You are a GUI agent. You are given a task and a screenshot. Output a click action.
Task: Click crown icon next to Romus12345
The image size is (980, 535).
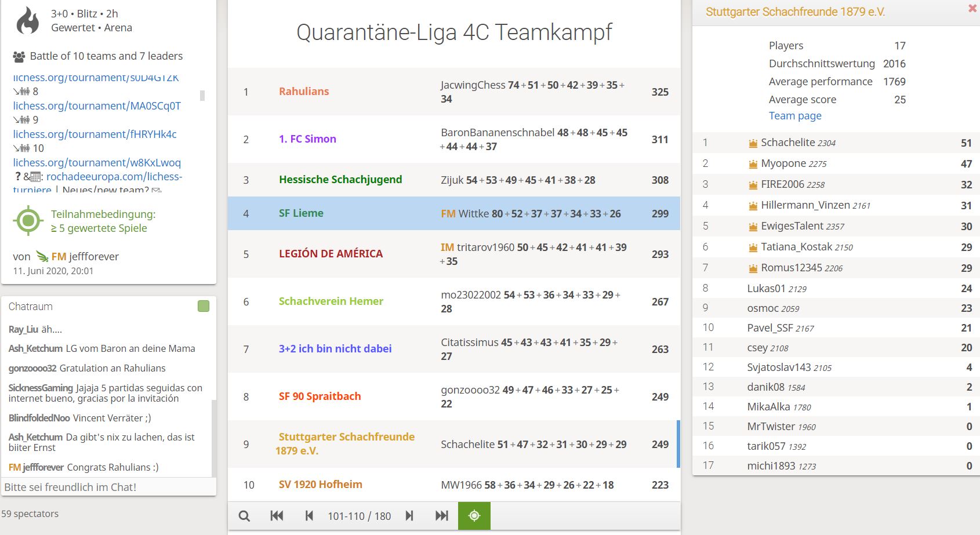click(753, 268)
